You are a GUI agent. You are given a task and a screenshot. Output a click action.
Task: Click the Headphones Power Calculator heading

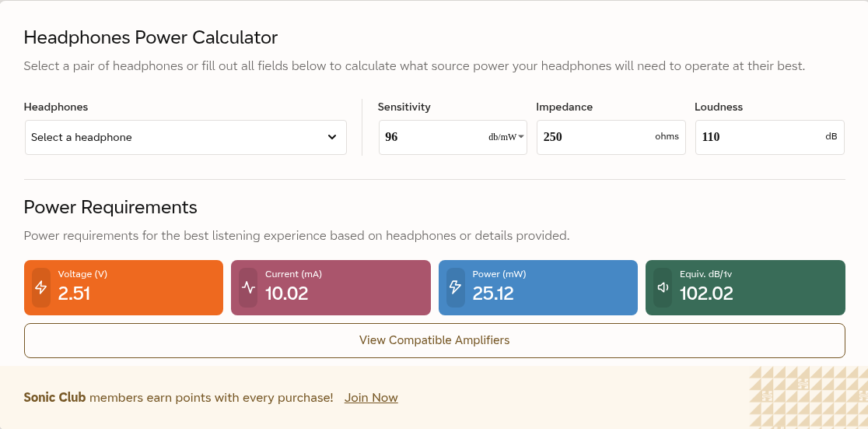pyautogui.click(x=151, y=37)
